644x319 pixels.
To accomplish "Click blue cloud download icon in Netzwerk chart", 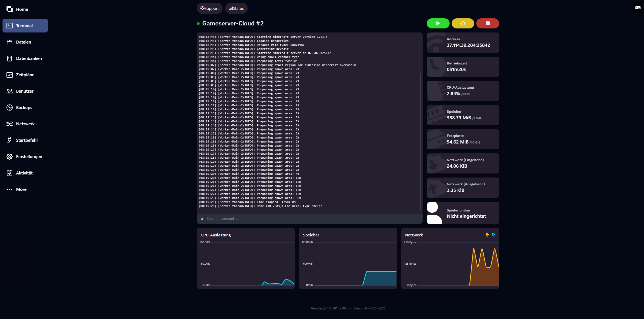I will coord(493,235).
